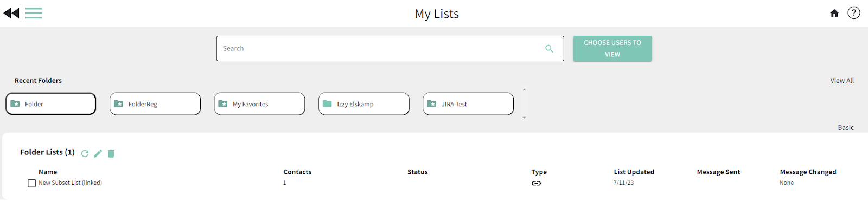The height and width of the screenshot is (201, 868).
Task: Open the help question mark icon
Action: click(854, 12)
